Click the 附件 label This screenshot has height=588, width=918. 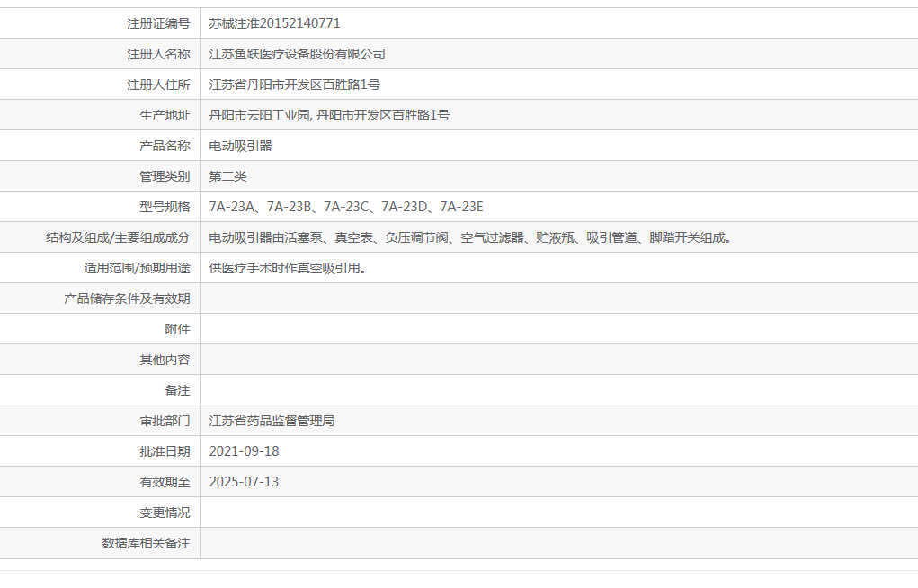tap(177, 328)
